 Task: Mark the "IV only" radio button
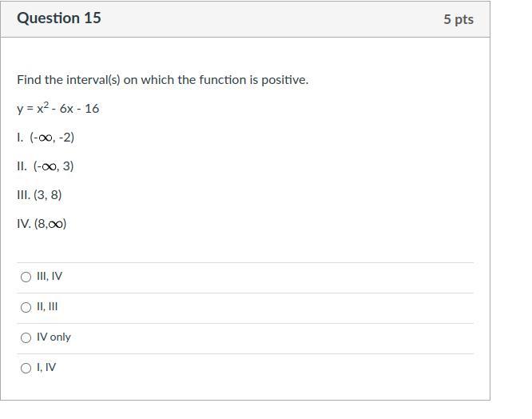tap(26, 337)
